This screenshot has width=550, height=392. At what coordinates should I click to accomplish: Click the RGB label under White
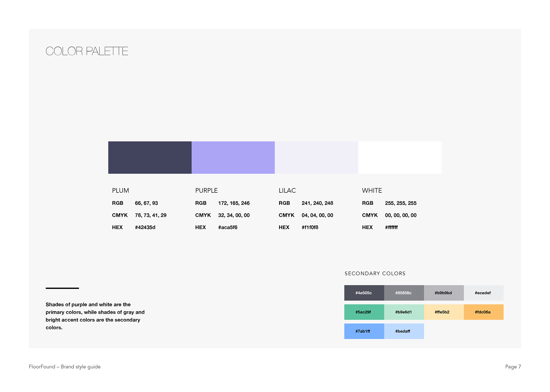tap(368, 203)
